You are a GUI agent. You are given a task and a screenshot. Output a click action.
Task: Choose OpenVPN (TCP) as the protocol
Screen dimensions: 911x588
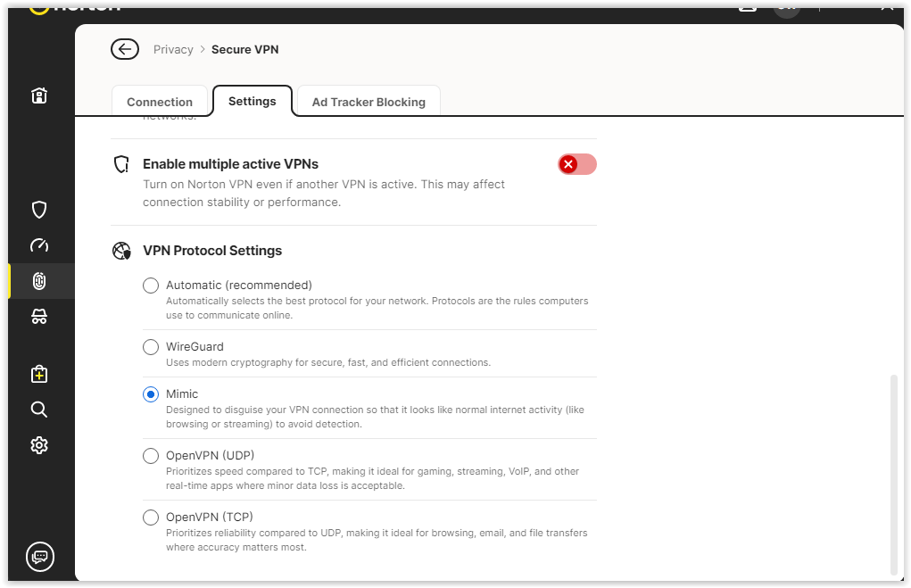pyautogui.click(x=151, y=518)
